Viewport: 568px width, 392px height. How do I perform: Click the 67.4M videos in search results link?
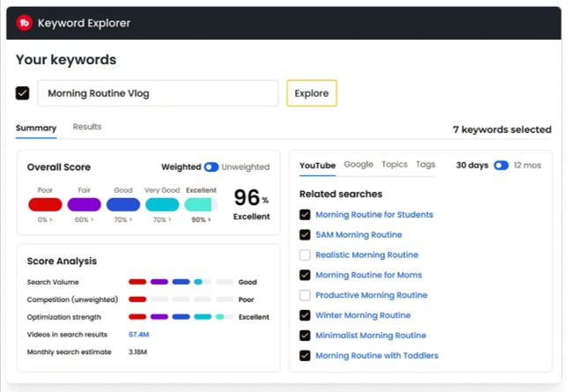pos(139,335)
